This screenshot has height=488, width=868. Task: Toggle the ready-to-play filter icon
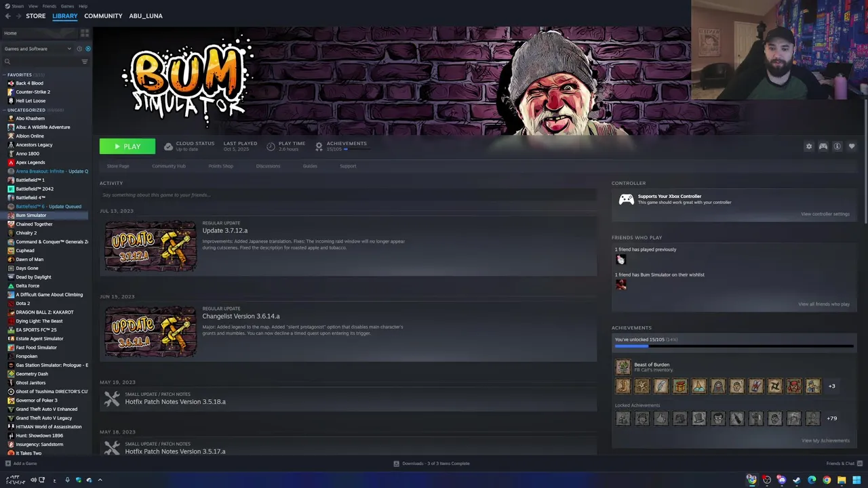click(87, 49)
